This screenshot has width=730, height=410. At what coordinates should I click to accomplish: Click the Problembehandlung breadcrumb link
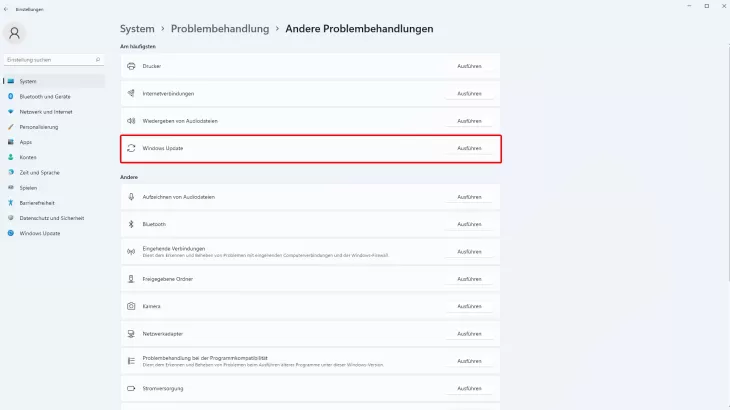tap(220, 29)
